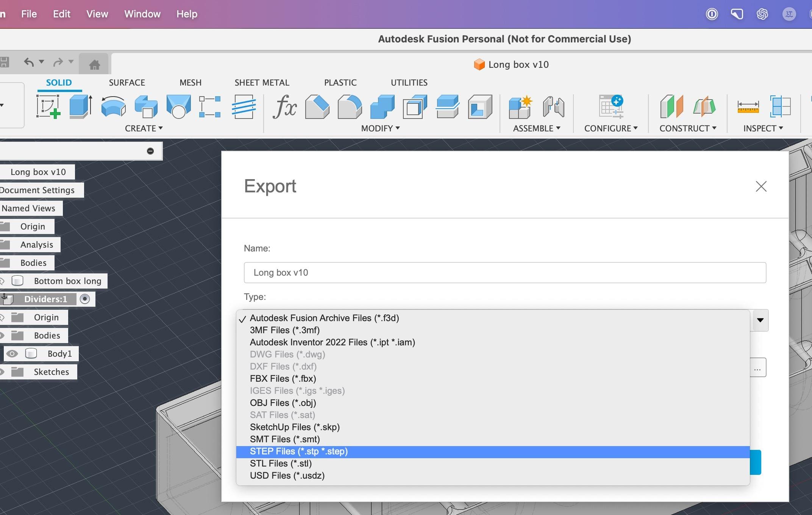Open the Help menu
Viewport: 812px width, 515px height.
coord(187,14)
